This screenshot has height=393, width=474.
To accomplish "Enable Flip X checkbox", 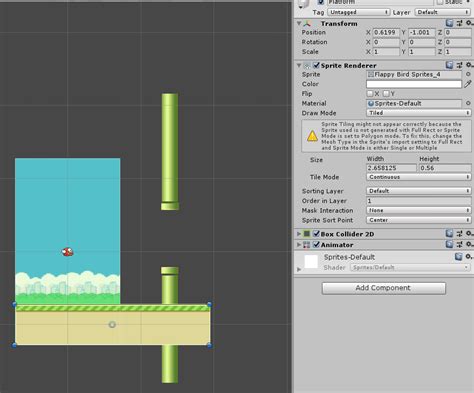I will [x=370, y=93].
